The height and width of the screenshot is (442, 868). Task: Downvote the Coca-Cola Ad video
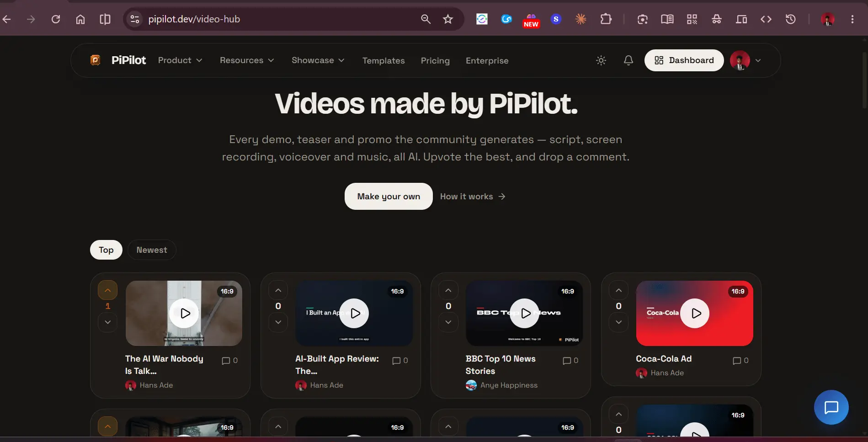[x=618, y=322]
